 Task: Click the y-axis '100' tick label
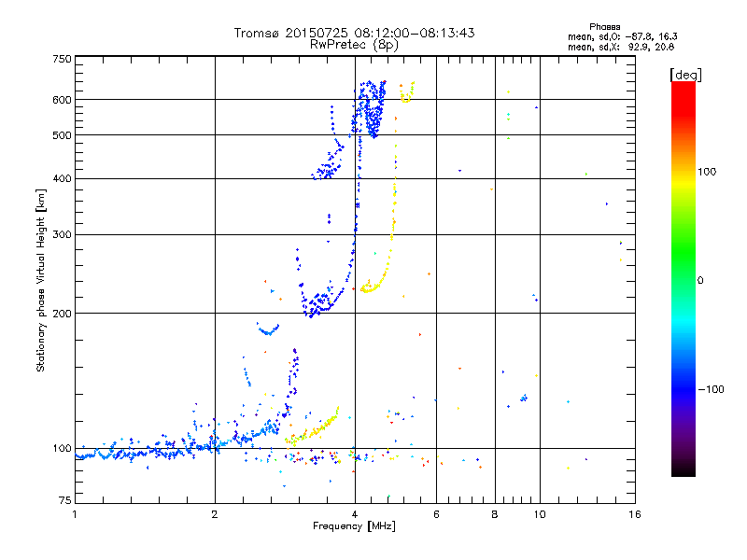62,448
